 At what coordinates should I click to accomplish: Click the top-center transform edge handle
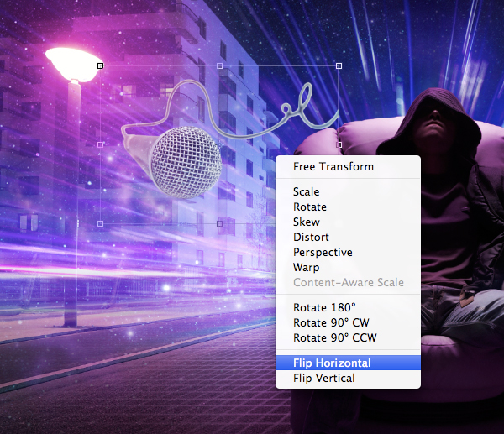pyautogui.click(x=220, y=65)
